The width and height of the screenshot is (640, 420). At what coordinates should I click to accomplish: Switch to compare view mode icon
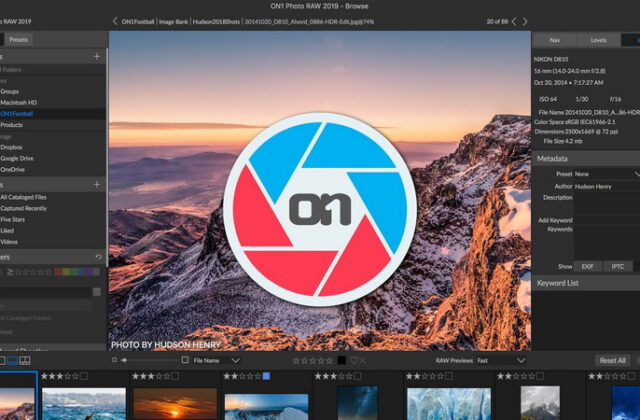pos(25,360)
